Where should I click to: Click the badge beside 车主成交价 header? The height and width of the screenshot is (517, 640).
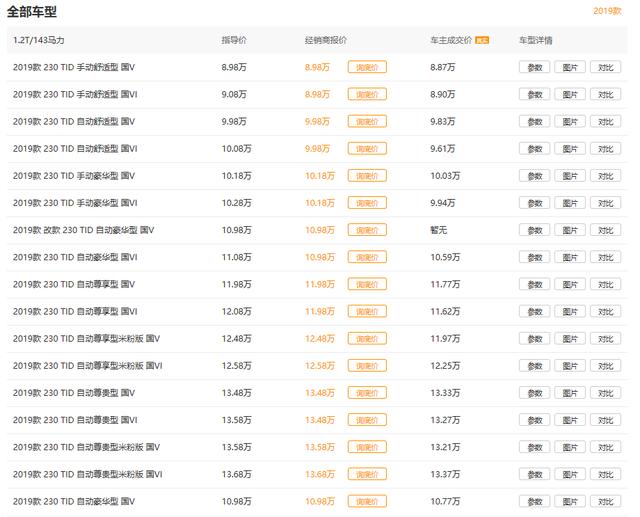(x=482, y=40)
